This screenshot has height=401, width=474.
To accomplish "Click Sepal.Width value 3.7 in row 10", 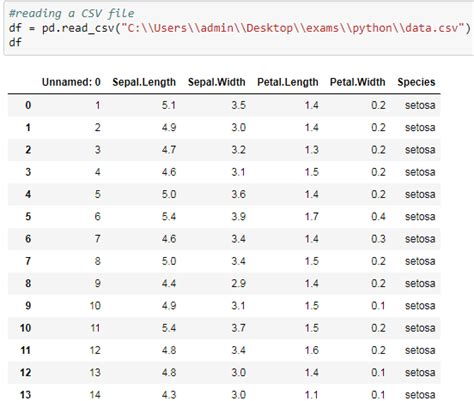I will [239, 328].
